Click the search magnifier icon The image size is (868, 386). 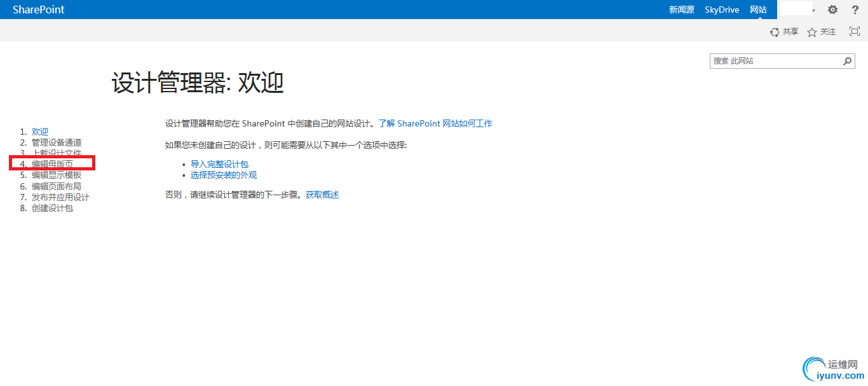(x=848, y=61)
